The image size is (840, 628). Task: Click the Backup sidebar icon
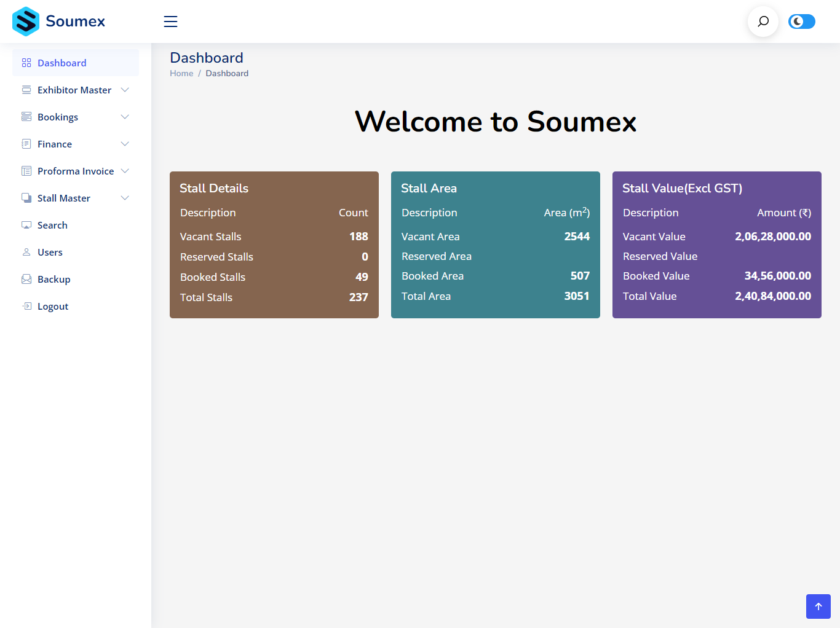point(26,279)
